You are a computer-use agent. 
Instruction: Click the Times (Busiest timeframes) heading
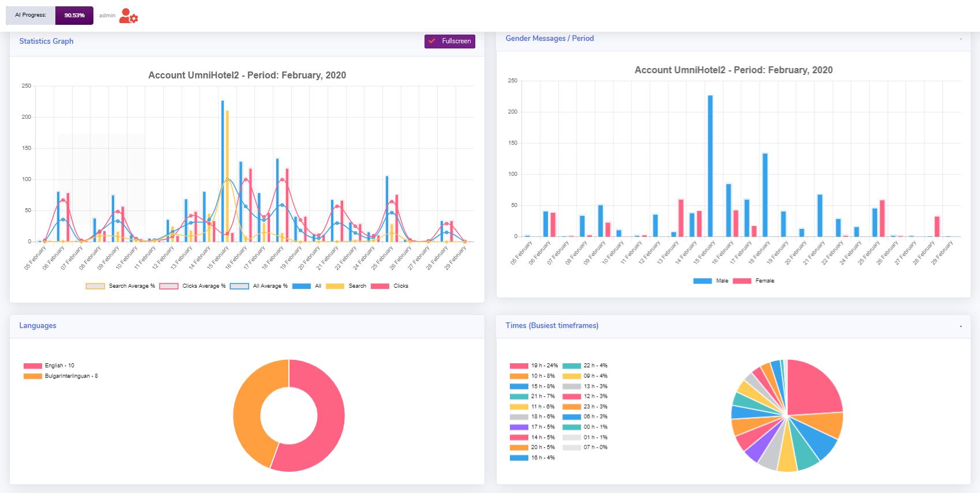552,325
